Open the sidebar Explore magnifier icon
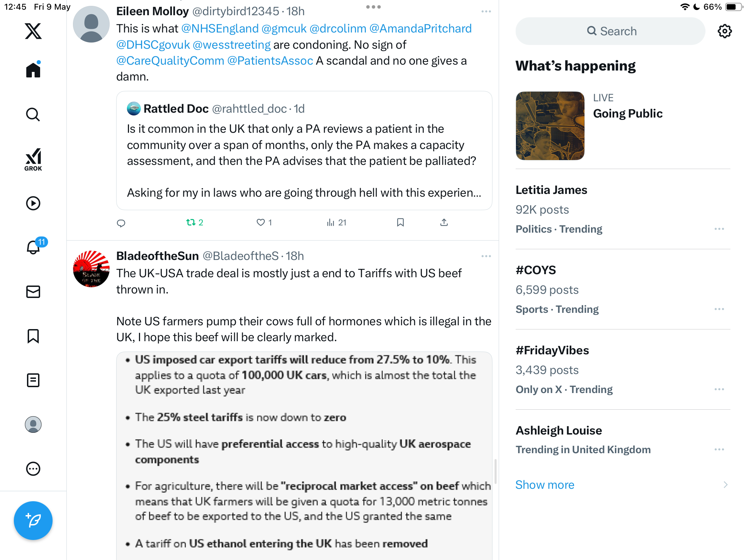This screenshot has width=747, height=560. [33, 114]
